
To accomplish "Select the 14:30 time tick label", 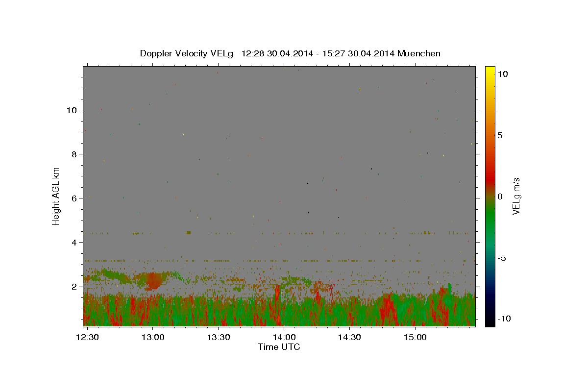I will click(x=349, y=338).
